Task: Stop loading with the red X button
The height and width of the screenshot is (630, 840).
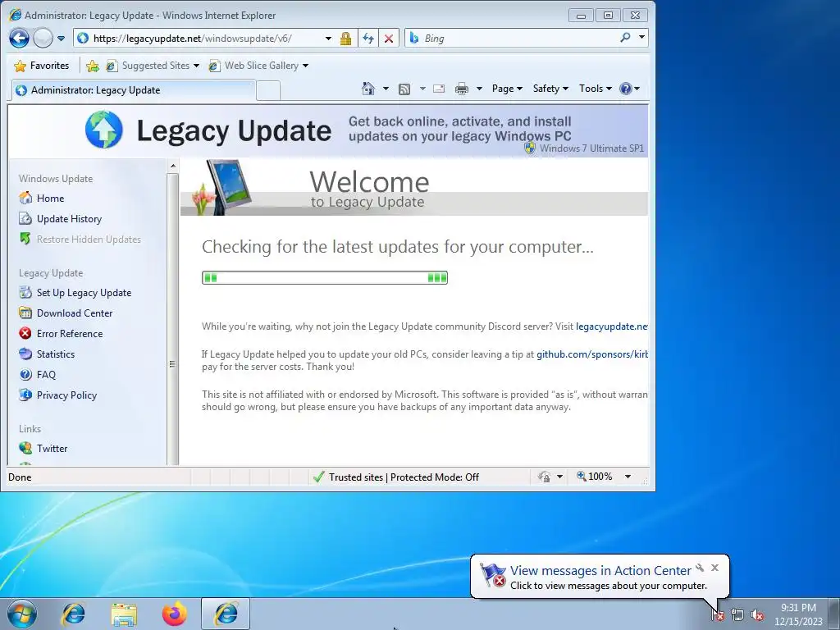Action: coord(389,39)
